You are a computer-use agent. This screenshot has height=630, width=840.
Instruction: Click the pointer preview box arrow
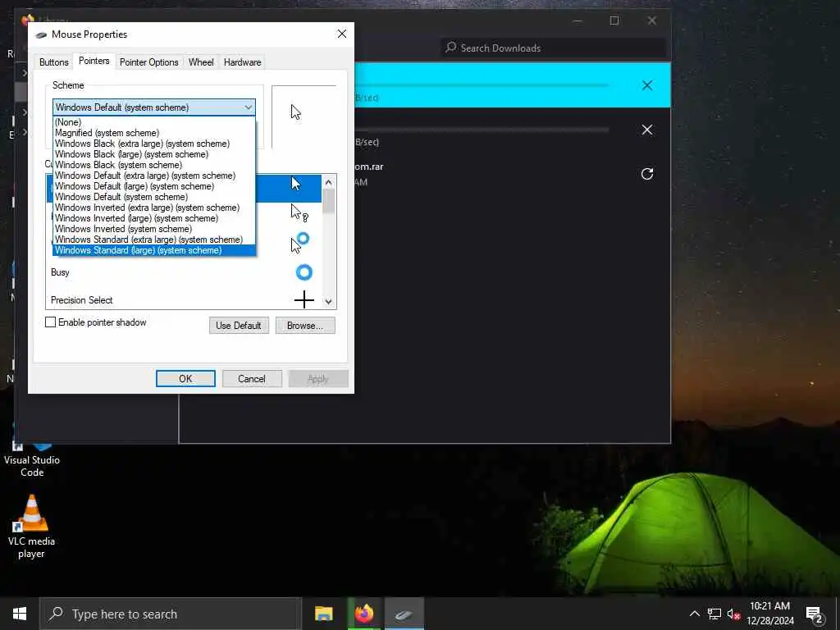295,112
